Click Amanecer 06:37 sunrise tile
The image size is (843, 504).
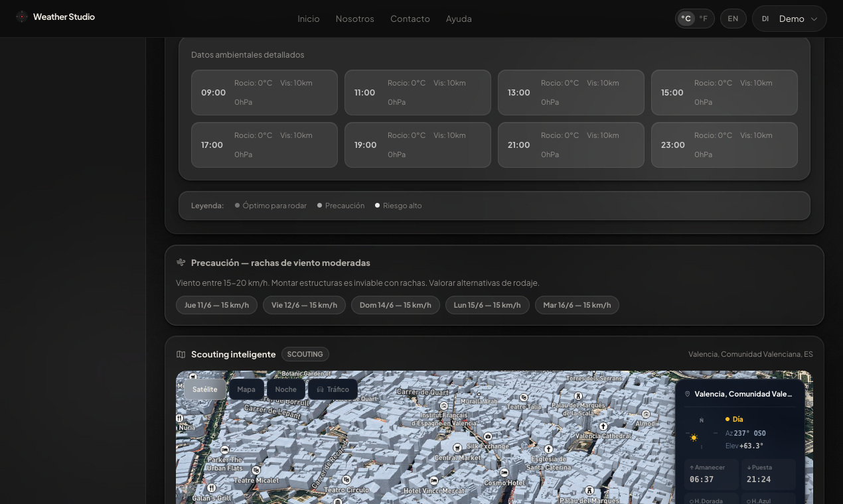pyautogui.click(x=712, y=474)
